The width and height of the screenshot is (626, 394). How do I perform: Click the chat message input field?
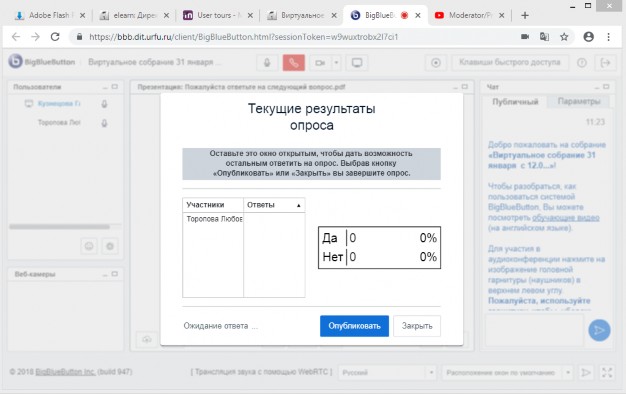pyautogui.click(x=534, y=330)
